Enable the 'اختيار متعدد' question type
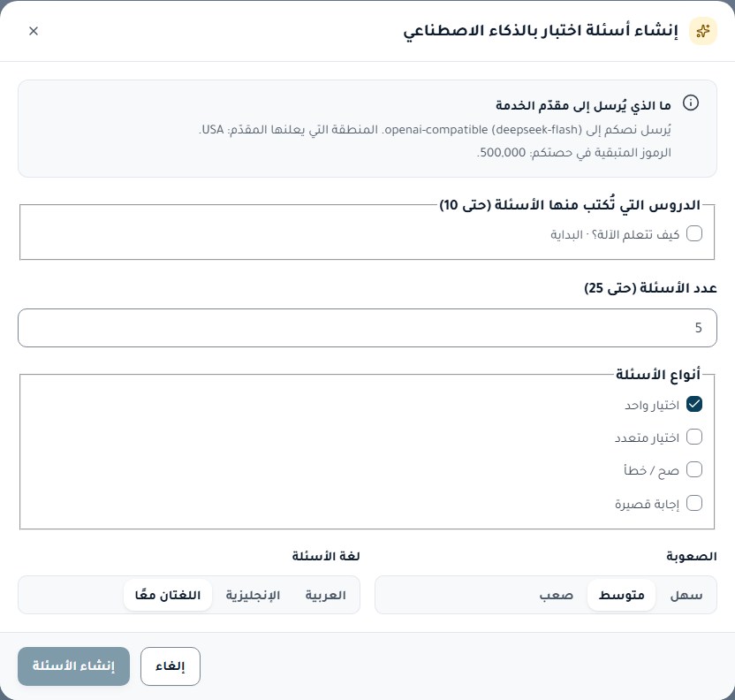The height and width of the screenshot is (700, 735). click(x=694, y=437)
